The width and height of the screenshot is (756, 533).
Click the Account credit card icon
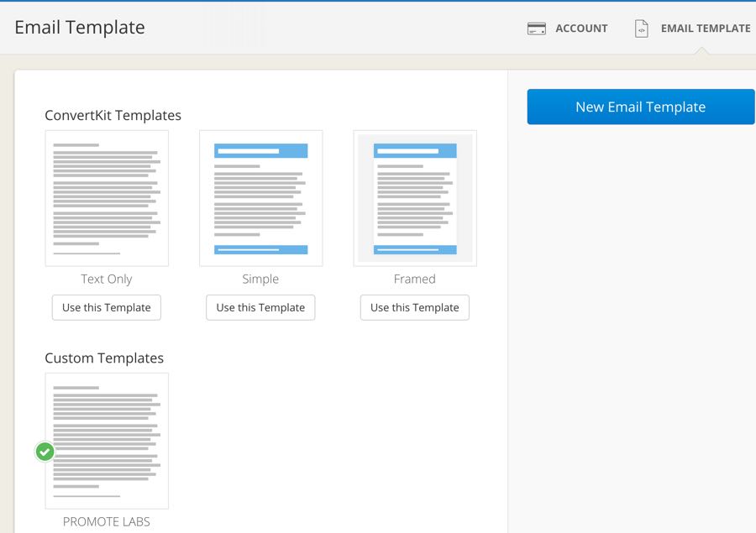(x=536, y=29)
